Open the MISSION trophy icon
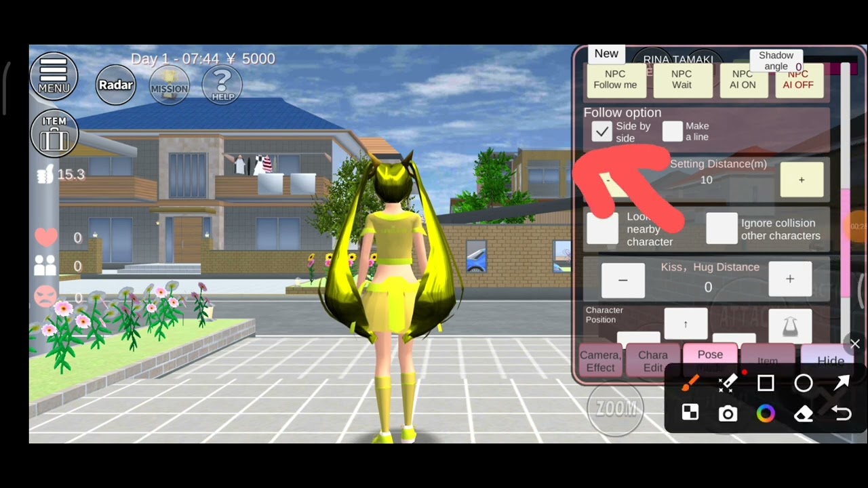Screen dimensions: 868x488 [169, 85]
